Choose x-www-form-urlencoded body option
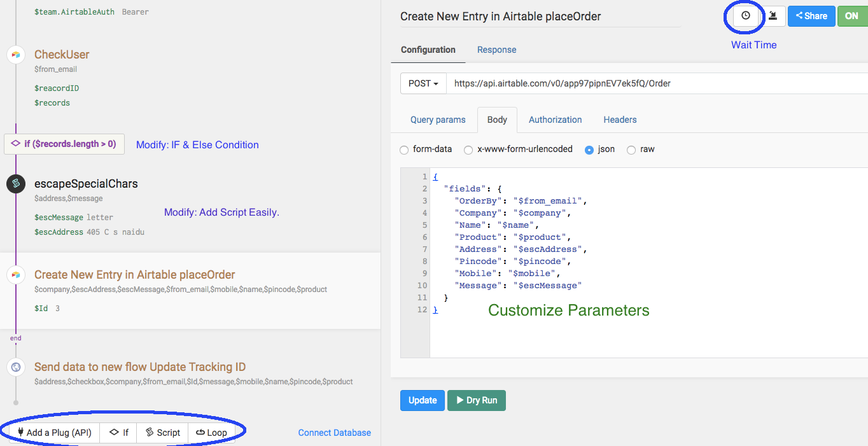 coord(468,150)
